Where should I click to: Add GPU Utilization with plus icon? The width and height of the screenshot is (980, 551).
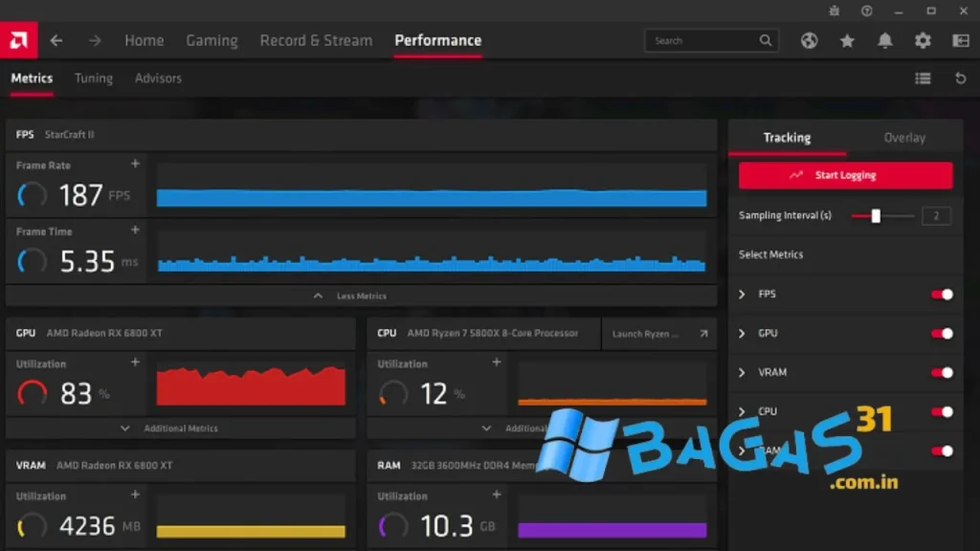coord(135,362)
